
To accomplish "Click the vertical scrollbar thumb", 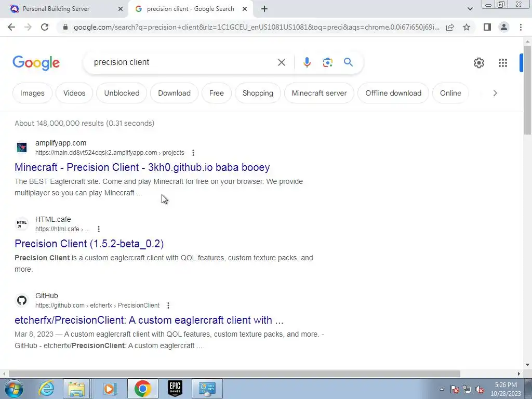I will (527, 90).
